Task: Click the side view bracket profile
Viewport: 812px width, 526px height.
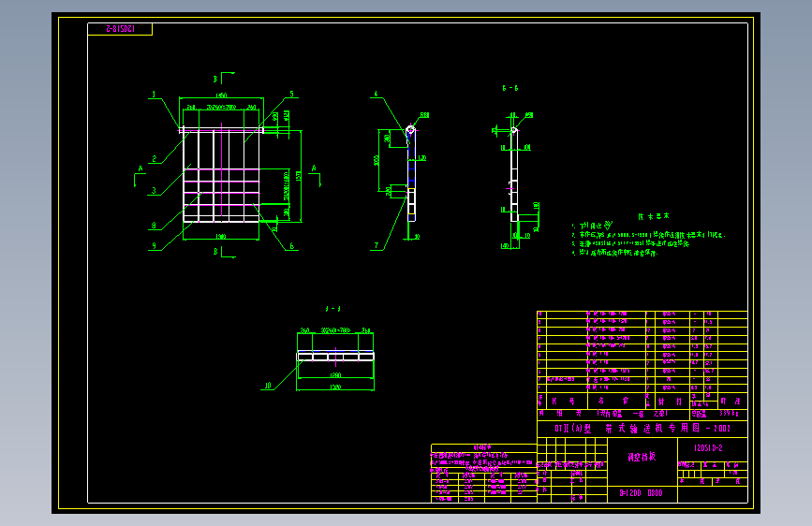Action: point(411,174)
